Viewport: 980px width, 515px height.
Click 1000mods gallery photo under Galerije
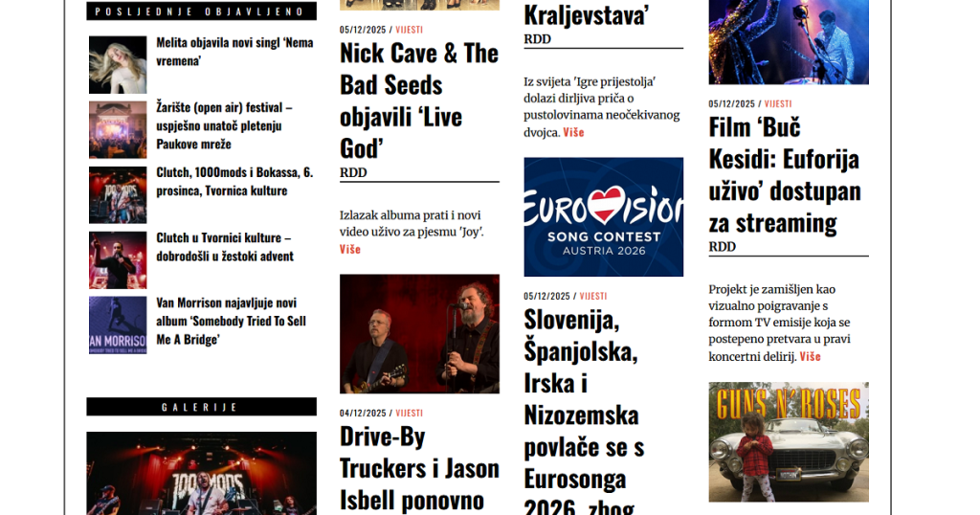[201, 473]
